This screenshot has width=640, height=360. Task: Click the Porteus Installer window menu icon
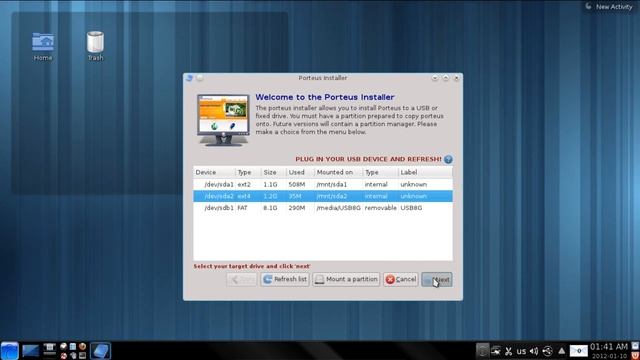tap(189, 78)
